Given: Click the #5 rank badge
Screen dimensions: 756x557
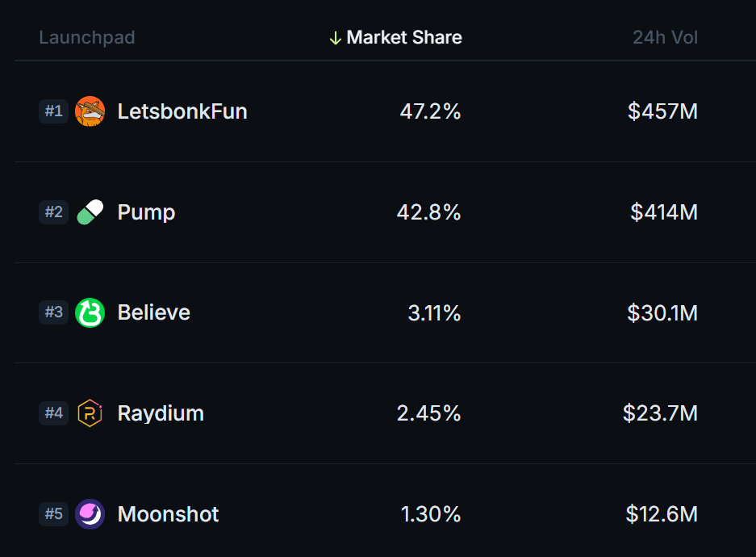Looking at the screenshot, I should pyautogui.click(x=53, y=513).
